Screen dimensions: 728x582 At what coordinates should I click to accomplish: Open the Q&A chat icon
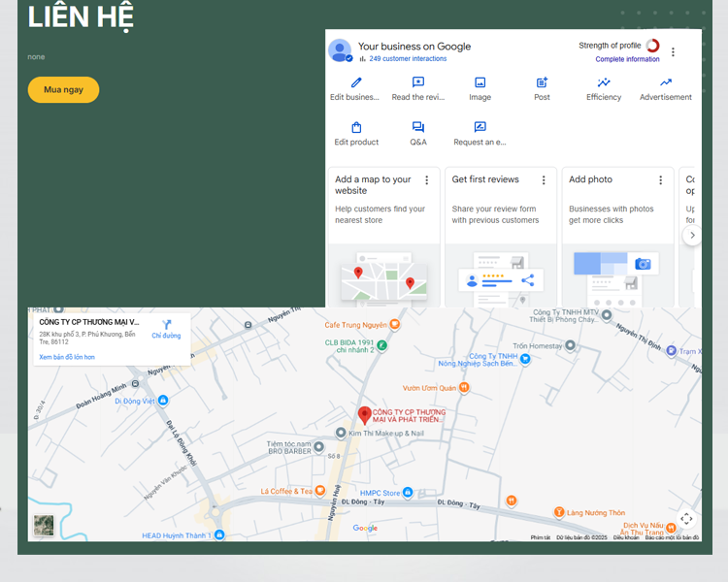tap(418, 127)
